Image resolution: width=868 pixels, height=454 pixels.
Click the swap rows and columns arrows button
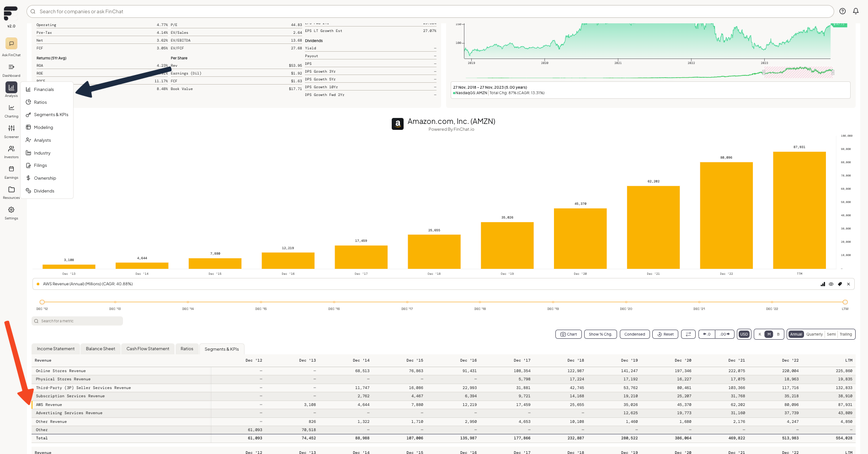pos(688,334)
